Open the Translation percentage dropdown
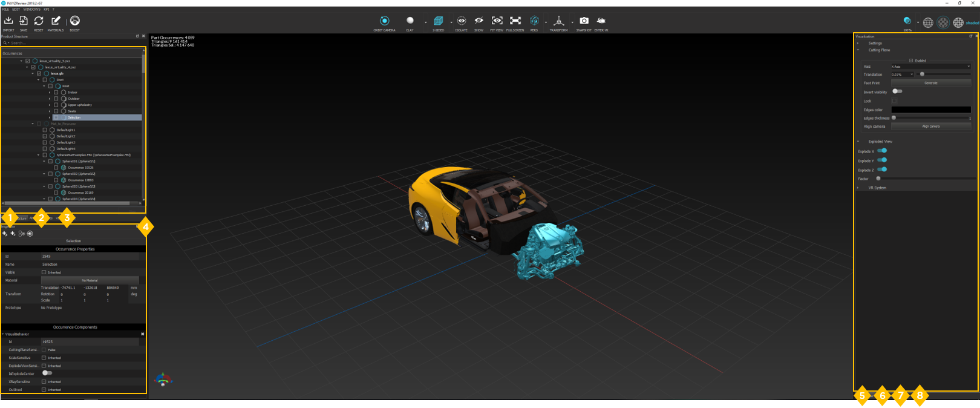The image size is (980, 408). coord(902,74)
